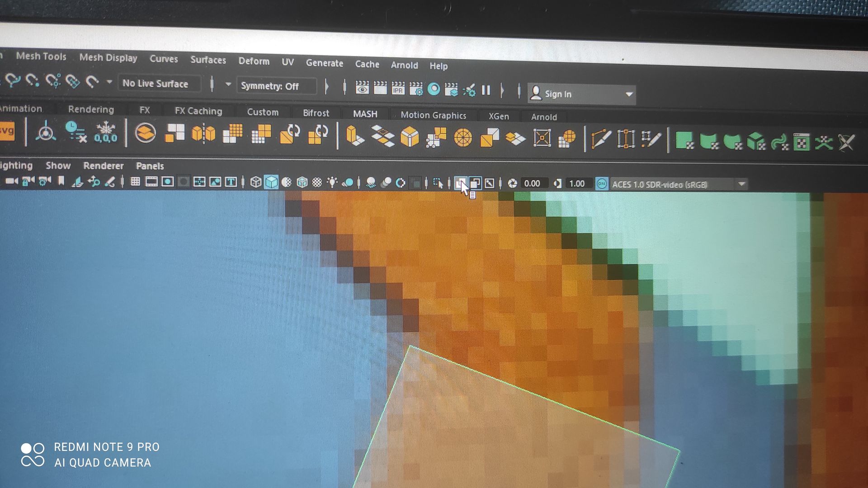The width and height of the screenshot is (868, 488).
Task: Open Render View clapperboard icon
Action: 362,88
